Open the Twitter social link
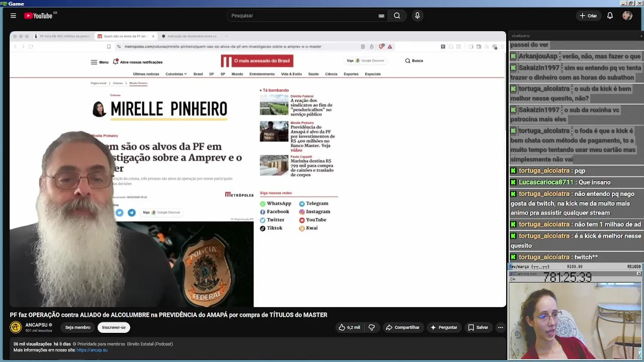 [272, 220]
